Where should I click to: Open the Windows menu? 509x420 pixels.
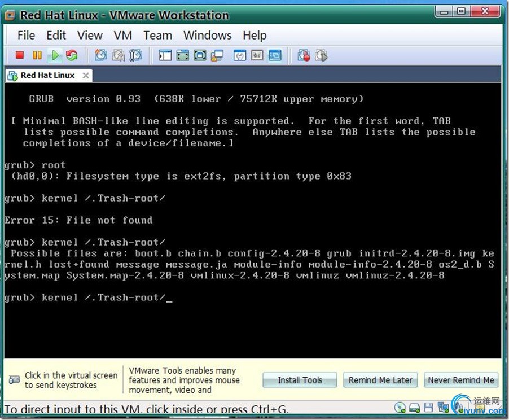coord(208,35)
